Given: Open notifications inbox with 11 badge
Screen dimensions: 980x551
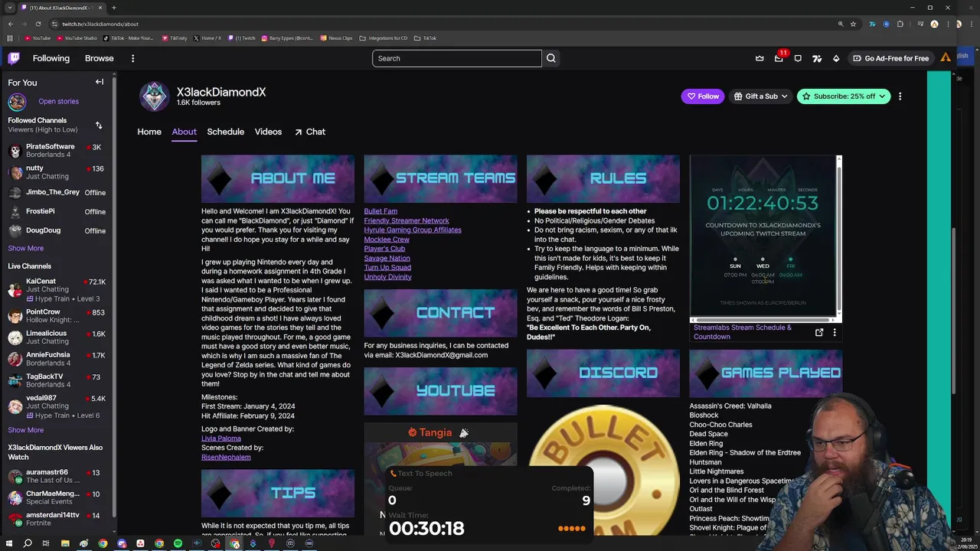Looking at the screenshot, I should click(779, 58).
